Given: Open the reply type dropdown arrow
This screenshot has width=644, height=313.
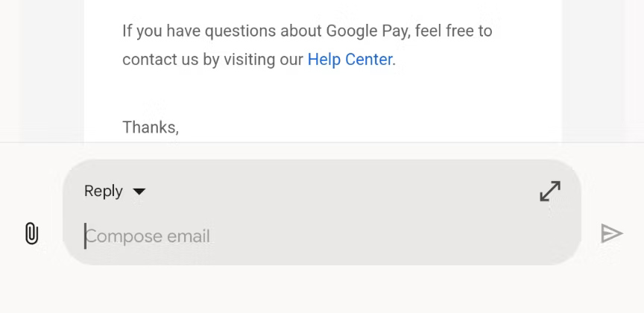Looking at the screenshot, I should pos(139,192).
